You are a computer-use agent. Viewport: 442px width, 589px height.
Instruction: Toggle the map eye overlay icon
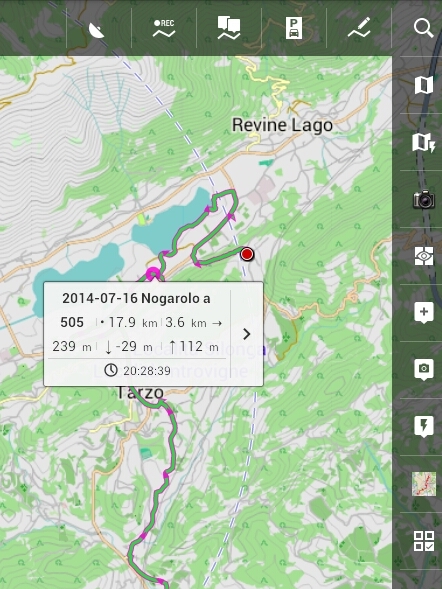coord(424,256)
